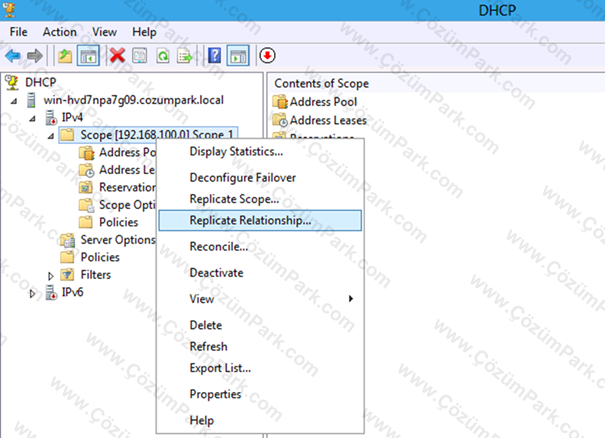
Task: Select the IPv6 tree label
Action: [x=73, y=292]
